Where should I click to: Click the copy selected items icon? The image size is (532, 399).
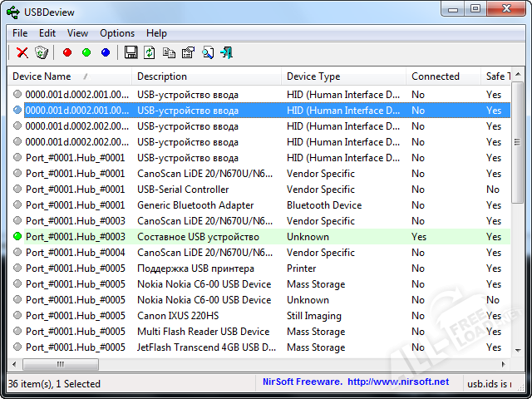(169, 52)
